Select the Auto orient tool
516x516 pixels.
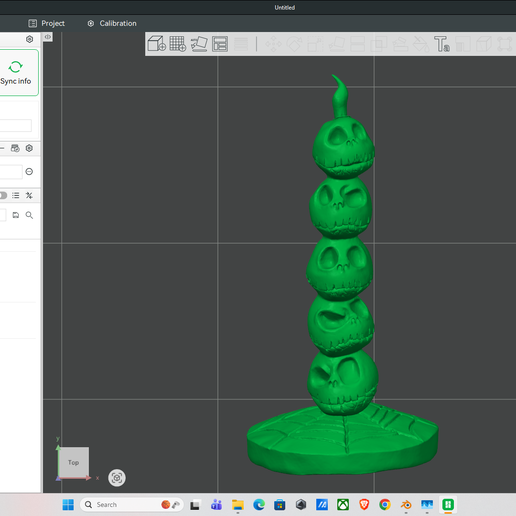pos(199,44)
